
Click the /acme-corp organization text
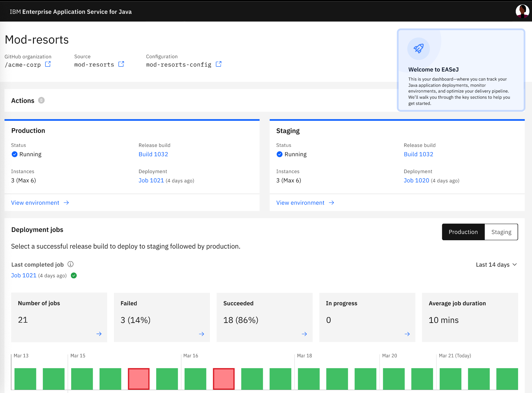pos(23,65)
